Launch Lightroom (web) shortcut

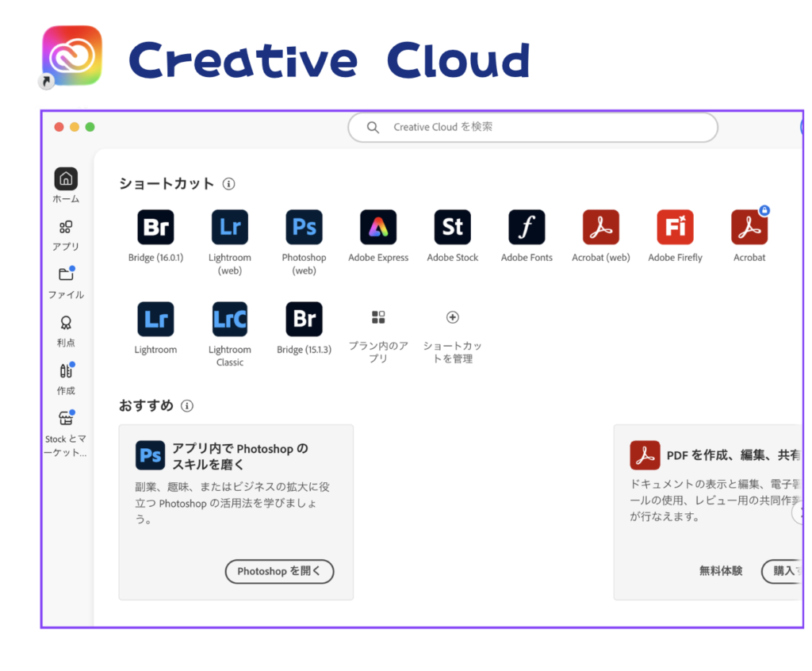(x=230, y=228)
